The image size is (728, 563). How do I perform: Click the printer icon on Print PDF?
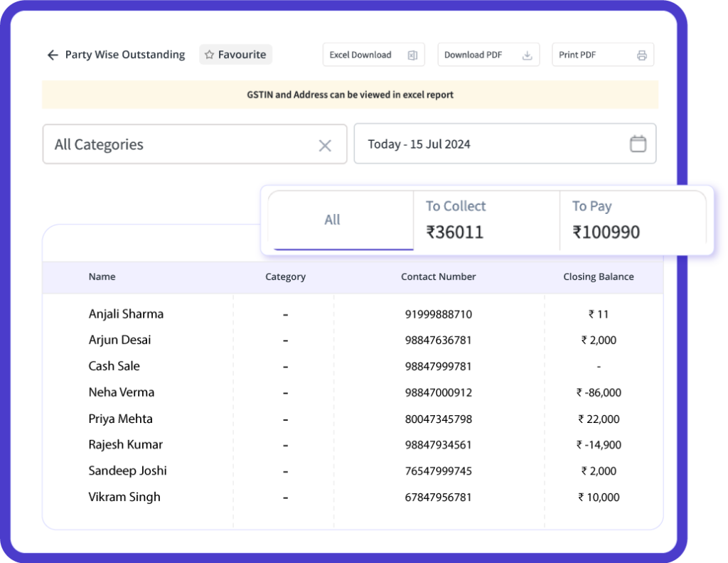[x=641, y=54]
